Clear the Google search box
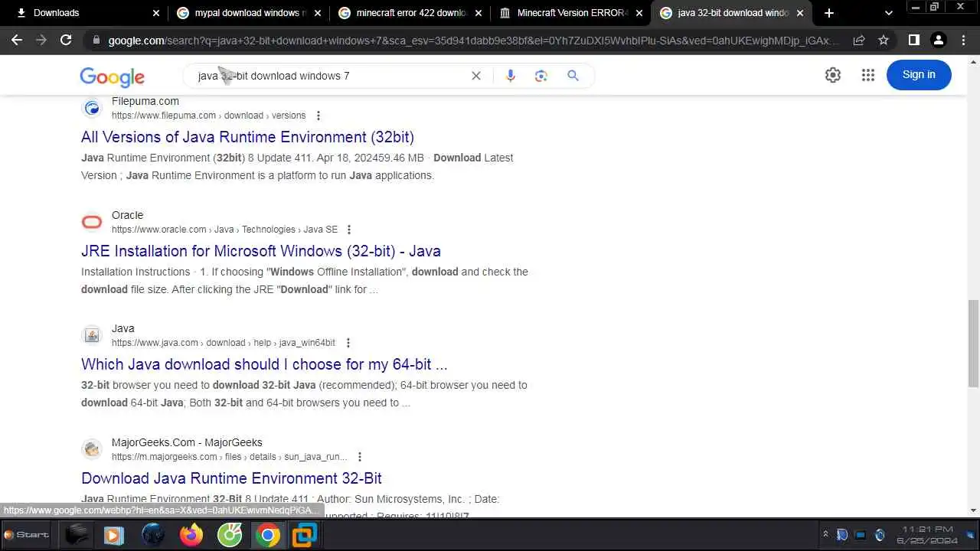This screenshot has width=980, height=551. click(x=476, y=76)
